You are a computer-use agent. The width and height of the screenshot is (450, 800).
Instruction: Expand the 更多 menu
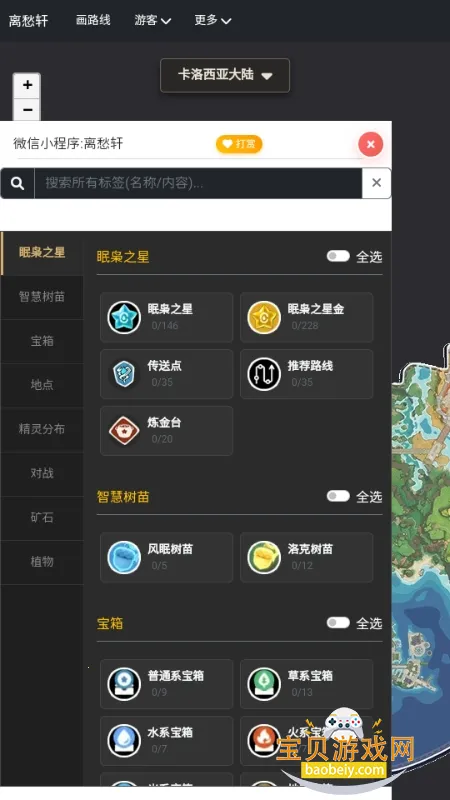(212, 20)
